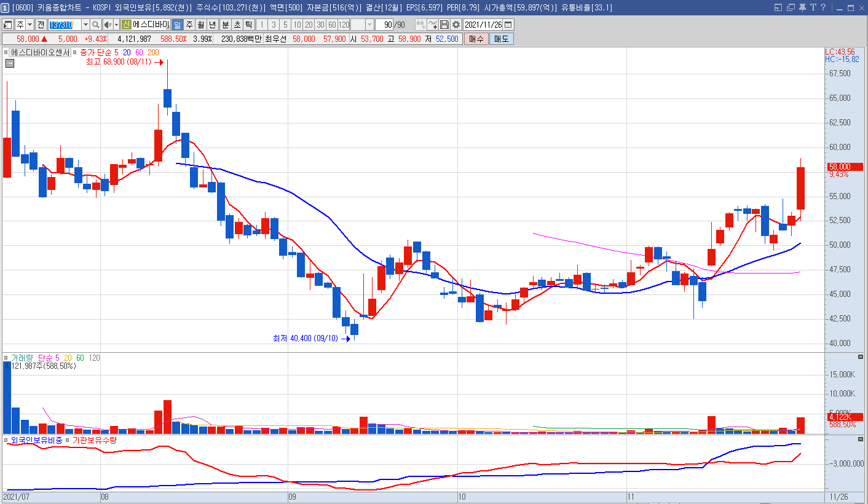Viewport: 868px width, 504px height.
Task: Open the calendar picker icon
Action: (508, 25)
